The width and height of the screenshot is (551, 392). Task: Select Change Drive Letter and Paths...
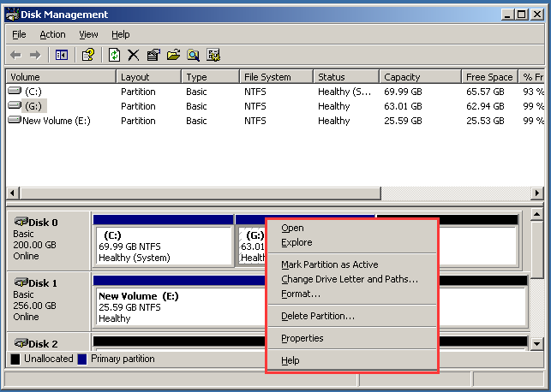pyautogui.click(x=350, y=279)
